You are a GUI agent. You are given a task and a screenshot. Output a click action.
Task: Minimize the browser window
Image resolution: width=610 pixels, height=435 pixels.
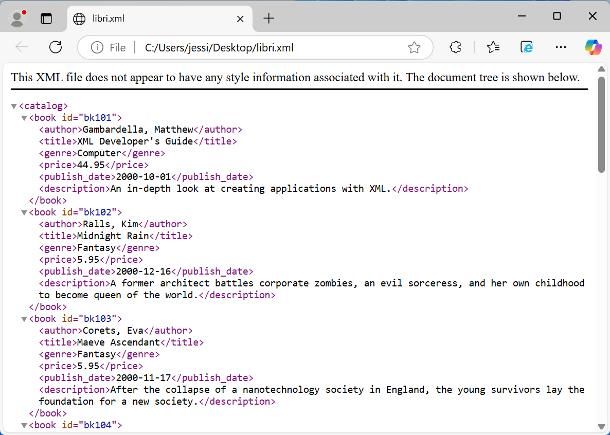point(522,16)
